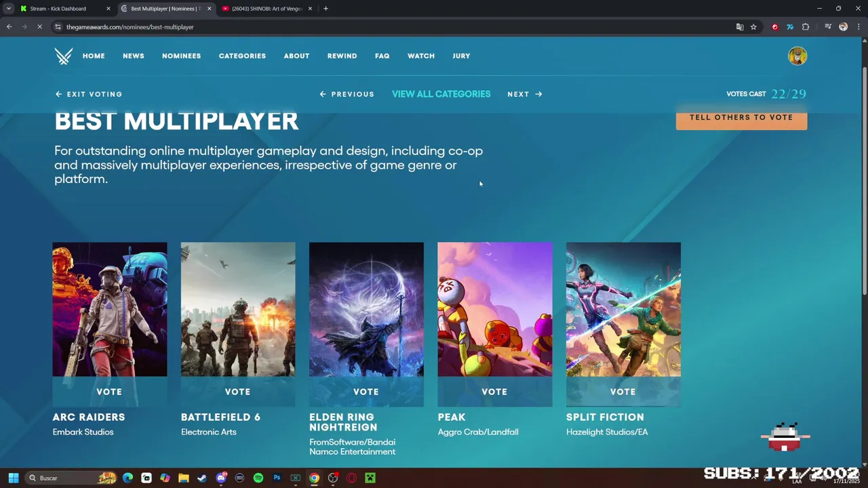Open a new browser tab

(325, 9)
